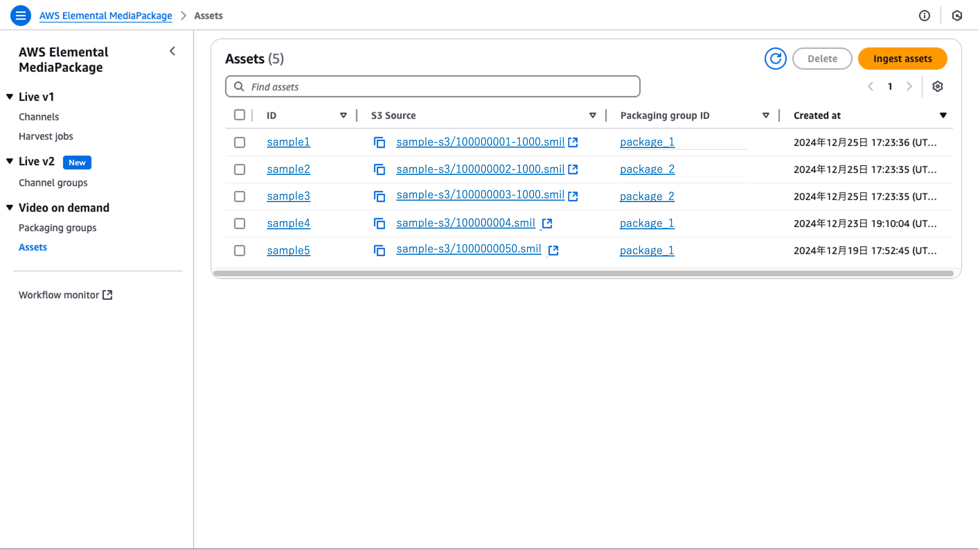The image size is (980, 550).
Task: Check the sample2 row checkbox
Action: [240, 169]
